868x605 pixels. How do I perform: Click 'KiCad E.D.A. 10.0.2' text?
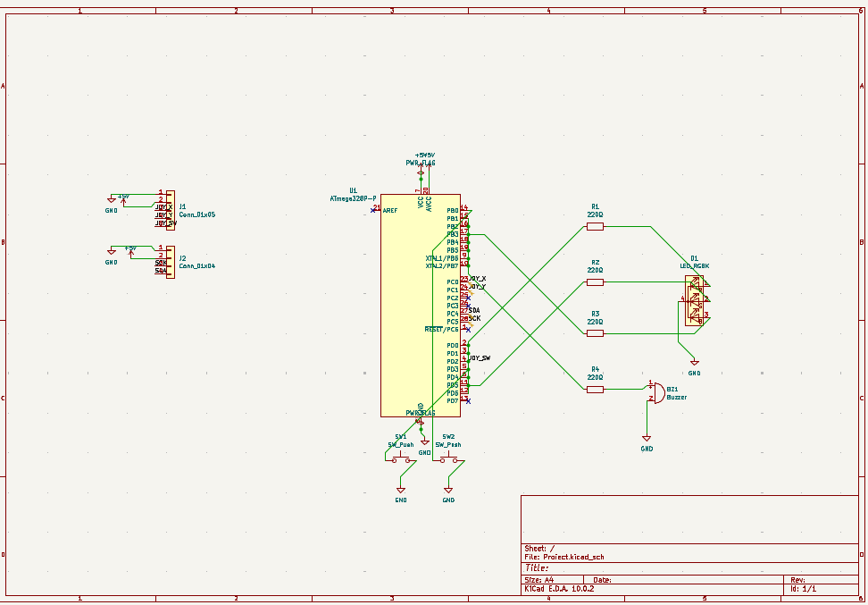[559, 588]
